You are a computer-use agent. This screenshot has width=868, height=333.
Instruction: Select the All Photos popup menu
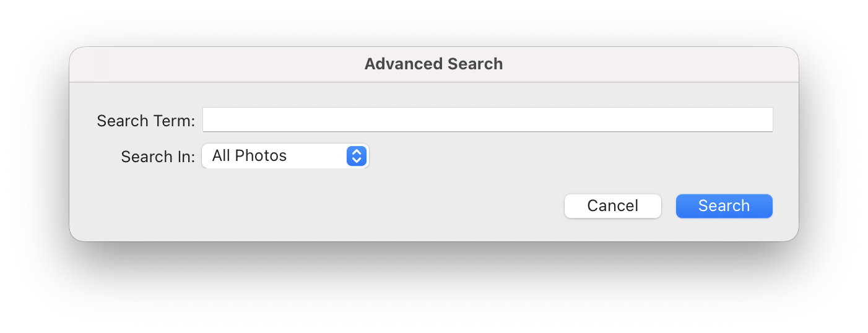pyautogui.click(x=285, y=156)
